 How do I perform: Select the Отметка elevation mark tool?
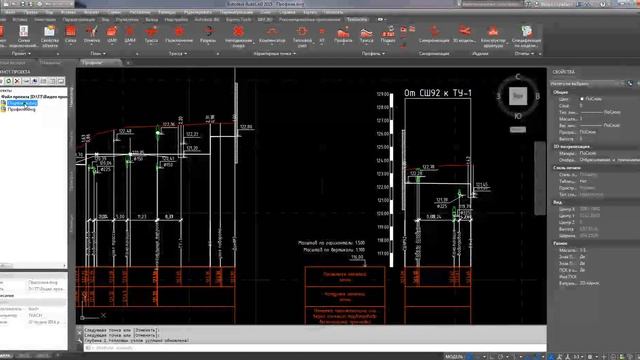point(91,34)
